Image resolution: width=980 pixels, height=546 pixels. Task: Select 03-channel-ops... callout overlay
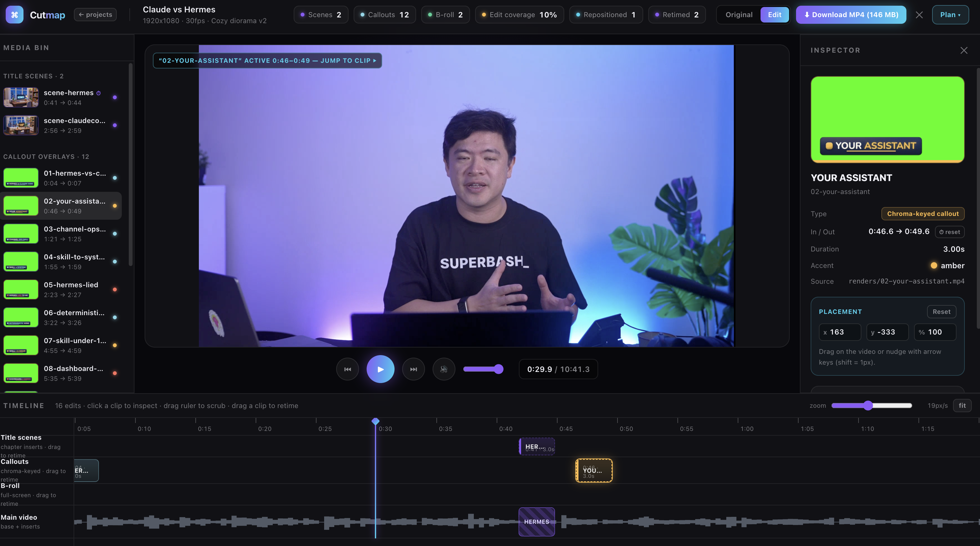(x=61, y=234)
